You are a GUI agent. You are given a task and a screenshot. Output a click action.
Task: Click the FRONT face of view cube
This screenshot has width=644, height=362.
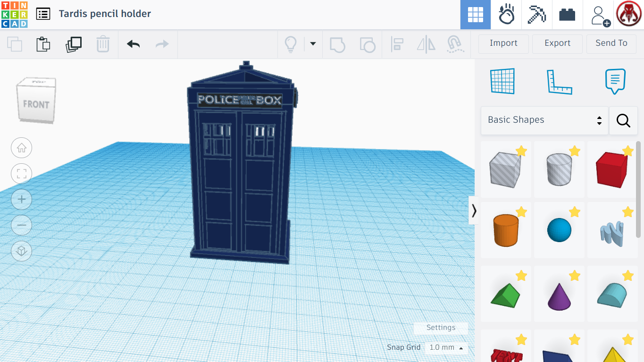[36, 104]
